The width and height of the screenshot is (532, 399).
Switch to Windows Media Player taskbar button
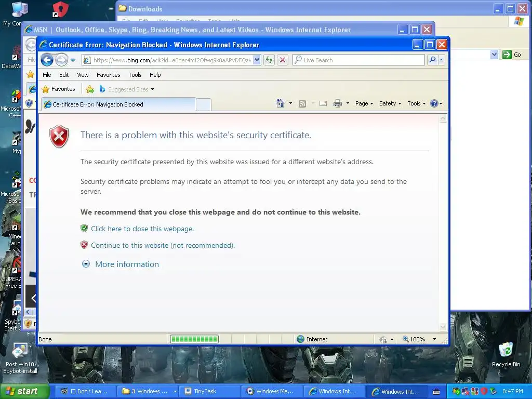pos(273,391)
